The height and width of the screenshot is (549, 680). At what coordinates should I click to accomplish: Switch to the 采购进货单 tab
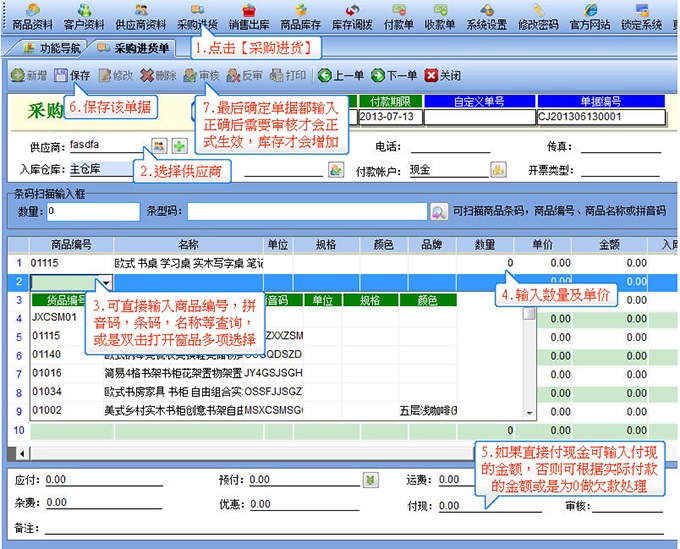tap(134, 48)
